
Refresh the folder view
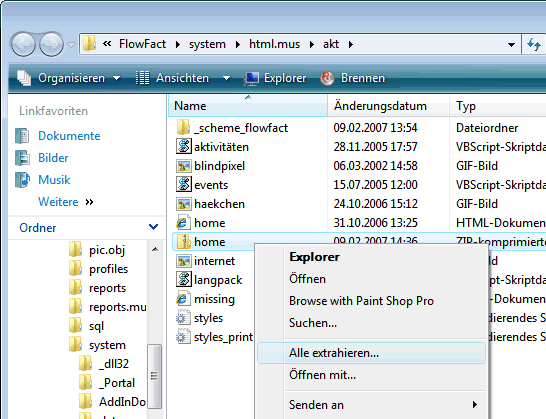coord(534,45)
